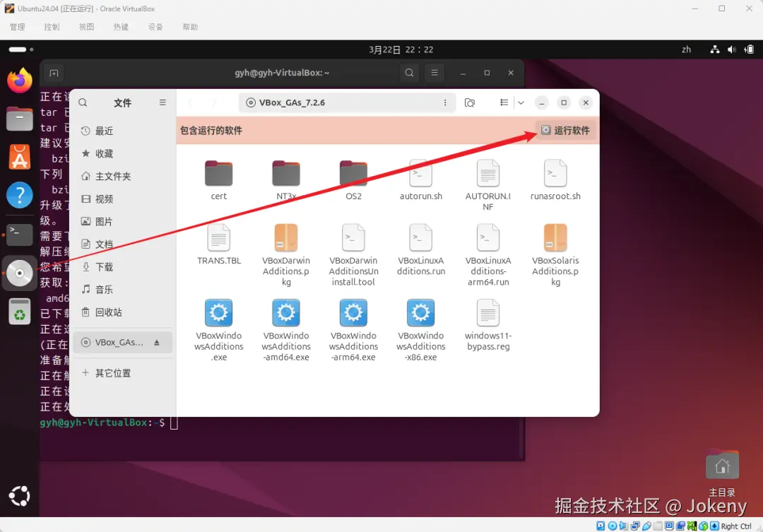Open Videos (视频) in sidebar

click(x=123, y=199)
